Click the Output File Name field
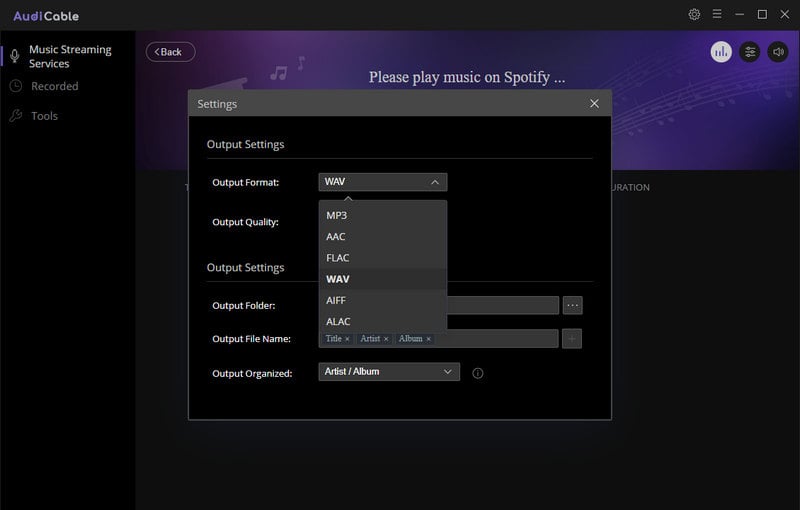800x510 pixels. (x=438, y=339)
